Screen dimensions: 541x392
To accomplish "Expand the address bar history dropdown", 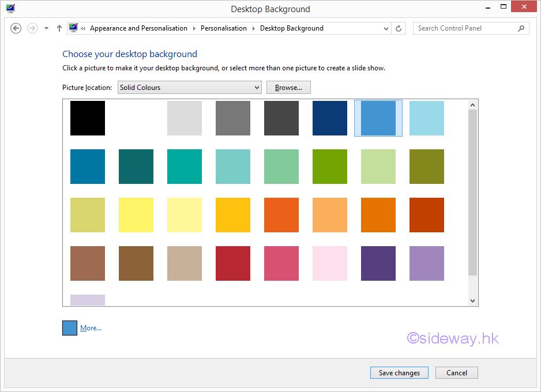I will [386, 28].
